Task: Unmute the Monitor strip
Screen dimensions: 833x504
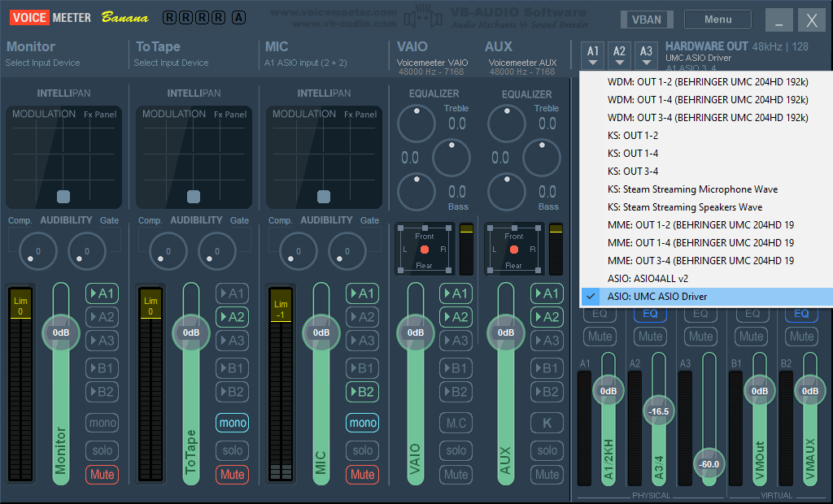Action: click(102, 474)
